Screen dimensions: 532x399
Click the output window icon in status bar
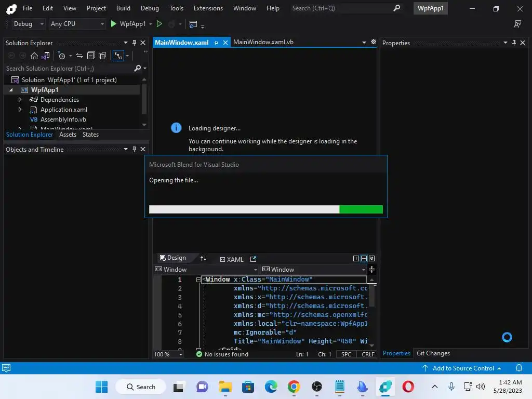point(6,368)
